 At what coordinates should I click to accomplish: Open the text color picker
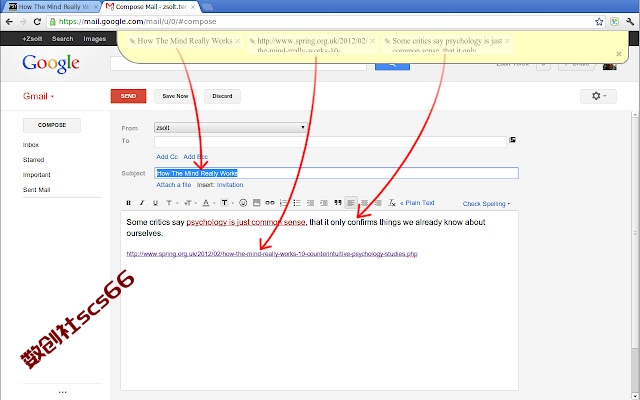coord(208,203)
